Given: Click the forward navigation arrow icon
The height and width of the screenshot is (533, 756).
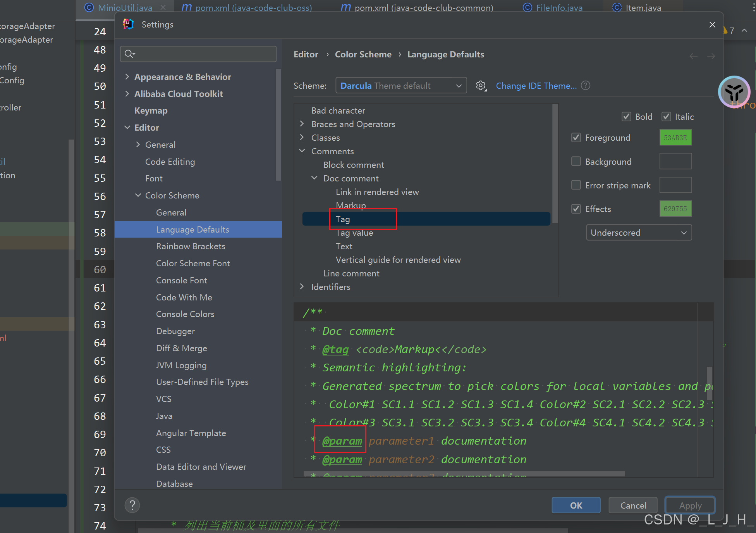Looking at the screenshot, I should click(711, 56).
